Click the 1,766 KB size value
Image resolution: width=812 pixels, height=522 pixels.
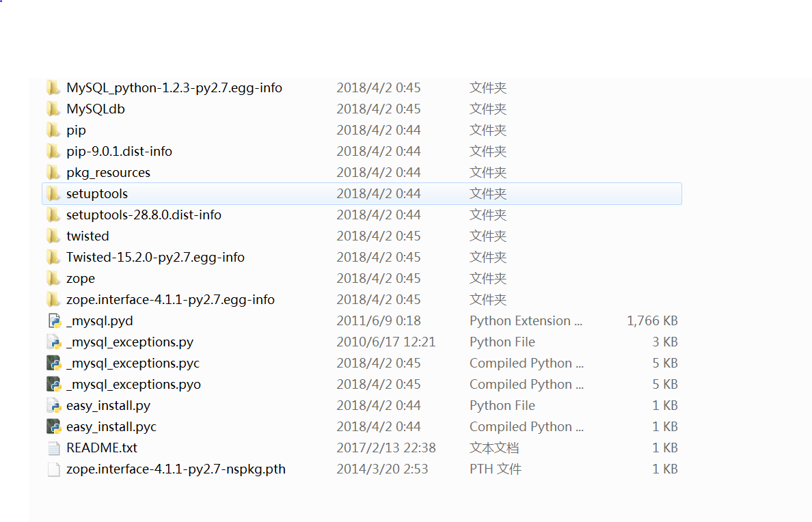pos(653,321)
